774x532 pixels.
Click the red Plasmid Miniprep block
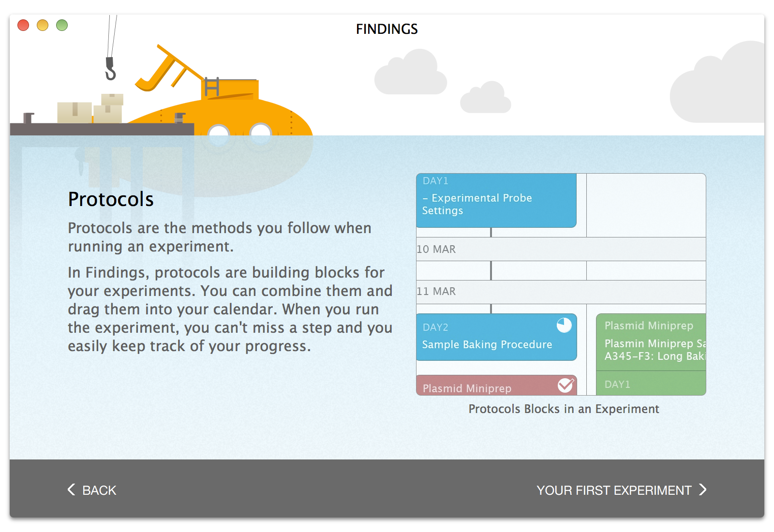click(x=496, y=385)
